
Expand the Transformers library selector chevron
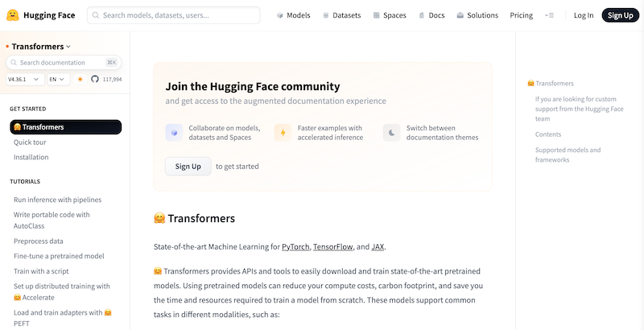point(68,47)
